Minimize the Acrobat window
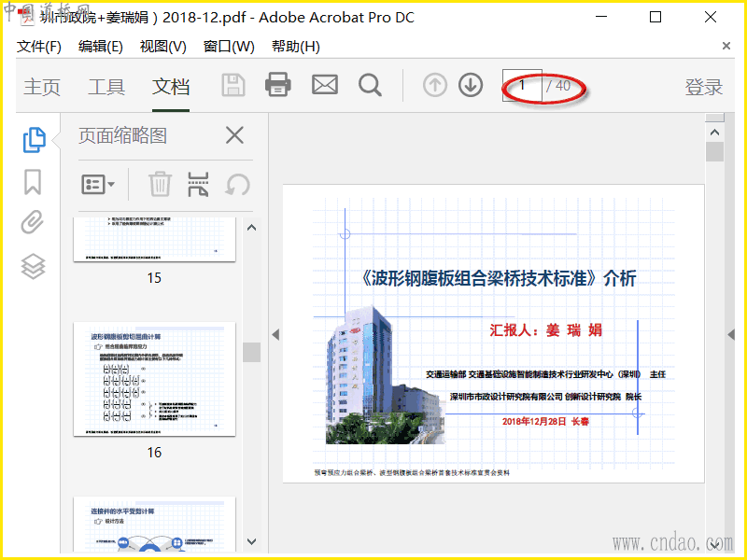Viewport: 747px width, 560px height. coord(601,17)
